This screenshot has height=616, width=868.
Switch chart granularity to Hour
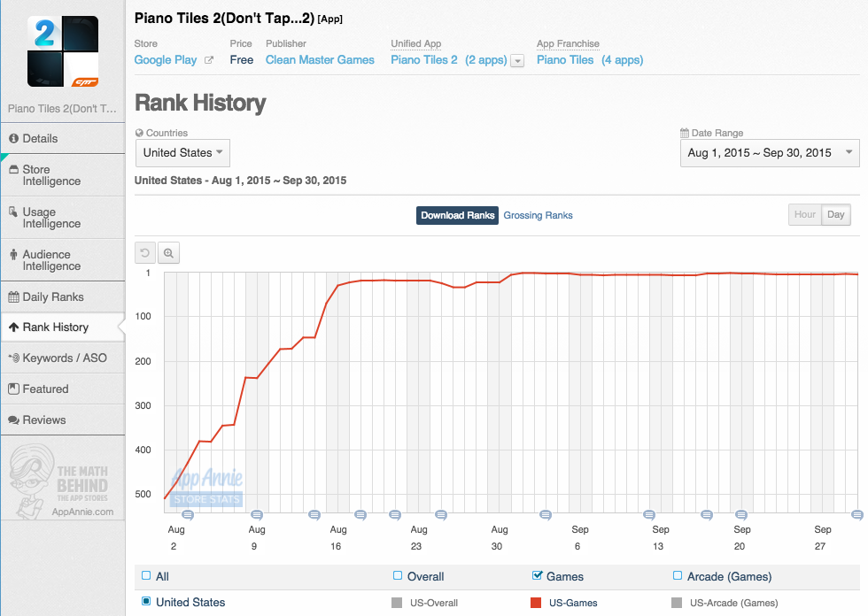pyautogui.click(x=805, y=214)
